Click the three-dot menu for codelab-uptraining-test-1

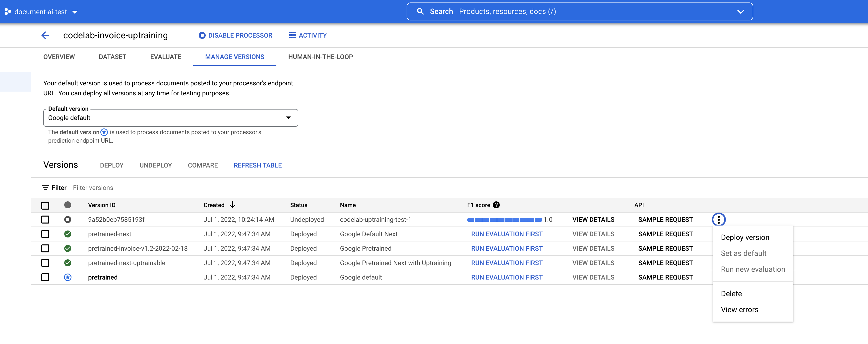point(718,220)
